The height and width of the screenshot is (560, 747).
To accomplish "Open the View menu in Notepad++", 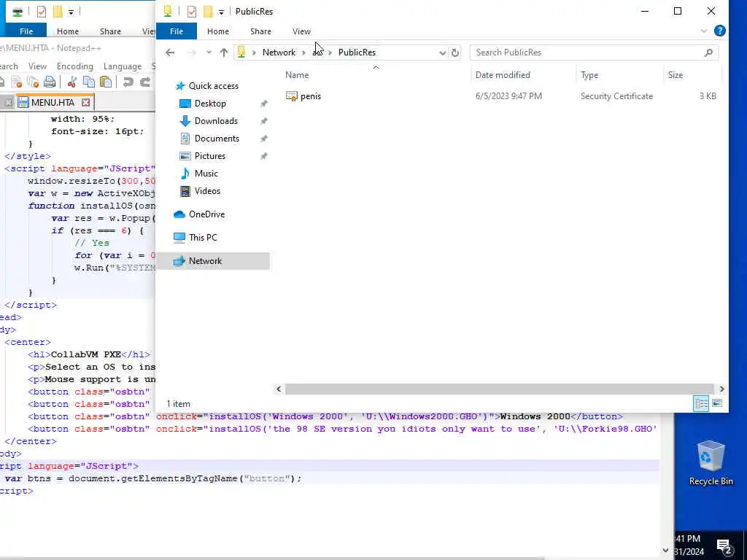I will 37,66.
